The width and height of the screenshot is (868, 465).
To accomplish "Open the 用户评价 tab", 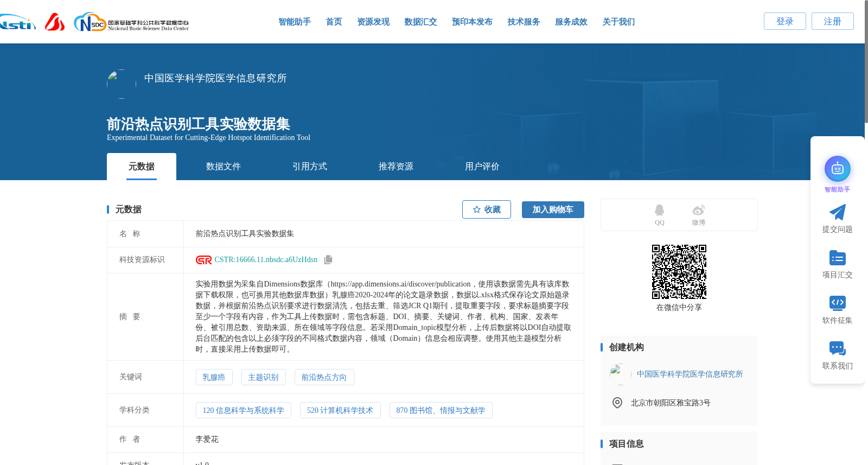I will 482,167.
